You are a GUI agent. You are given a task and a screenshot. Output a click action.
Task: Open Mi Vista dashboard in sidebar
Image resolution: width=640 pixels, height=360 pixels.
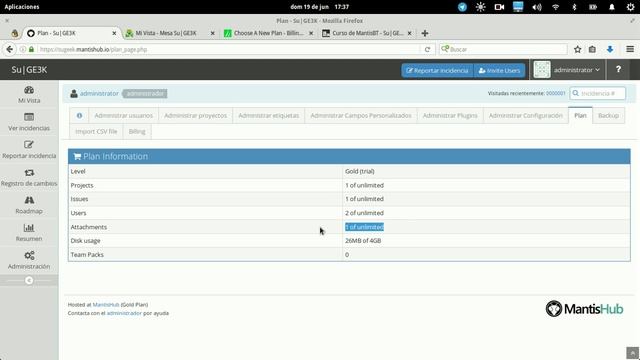(29, 94)
